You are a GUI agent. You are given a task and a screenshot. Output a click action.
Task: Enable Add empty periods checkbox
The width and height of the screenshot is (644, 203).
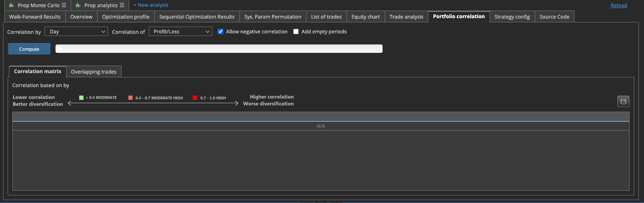pos(296,32)
